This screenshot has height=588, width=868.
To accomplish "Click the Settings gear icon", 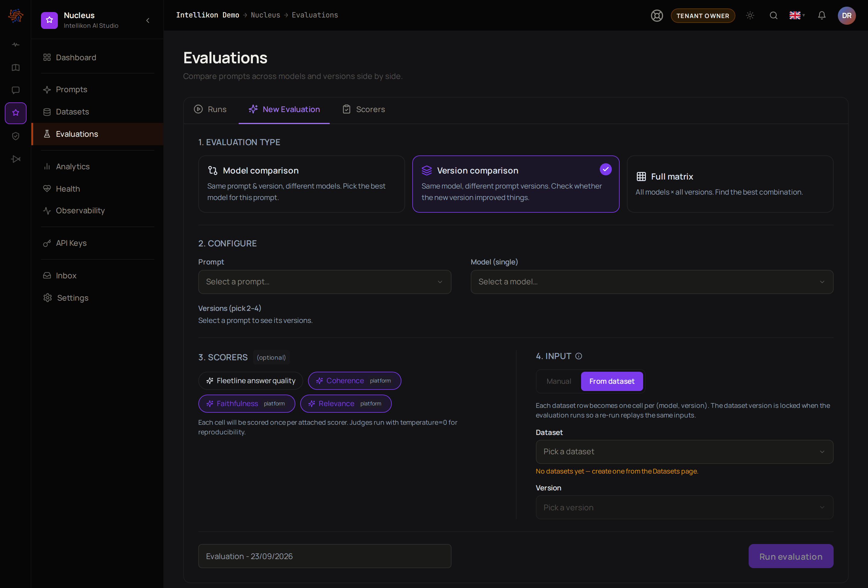I will tap(47, 298).
